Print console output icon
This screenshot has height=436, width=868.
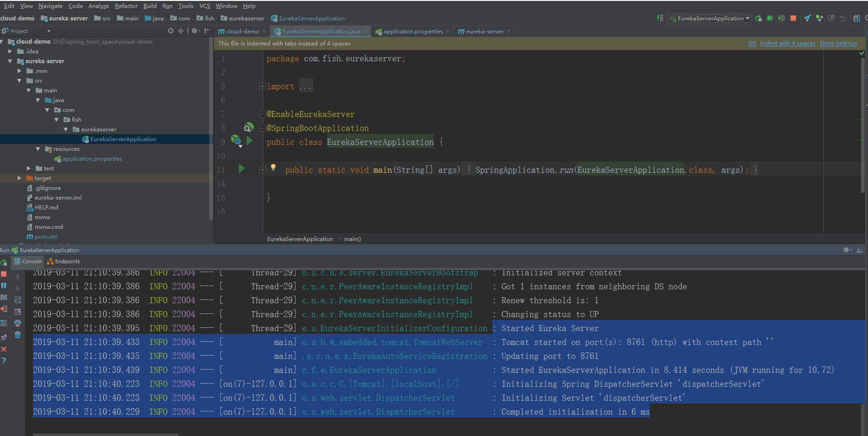[18, 323]
